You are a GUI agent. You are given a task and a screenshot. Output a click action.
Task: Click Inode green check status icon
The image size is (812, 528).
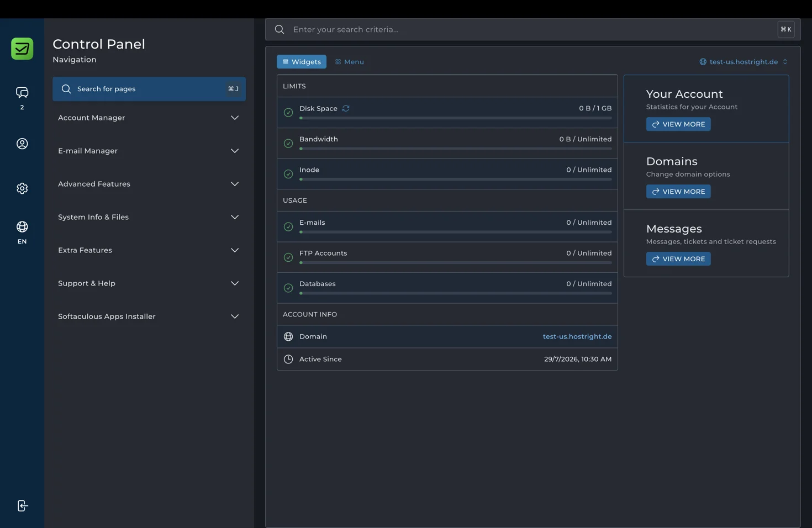coord(288,174)
